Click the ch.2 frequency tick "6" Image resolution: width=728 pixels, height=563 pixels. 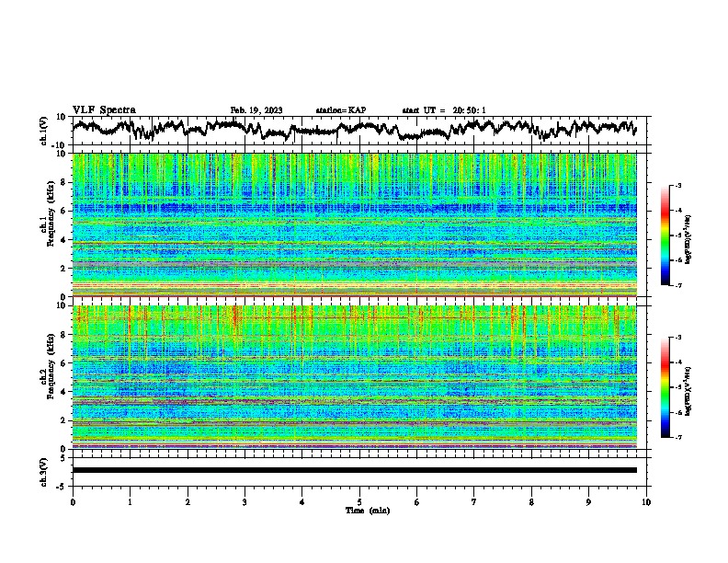(x=64, y=363)
